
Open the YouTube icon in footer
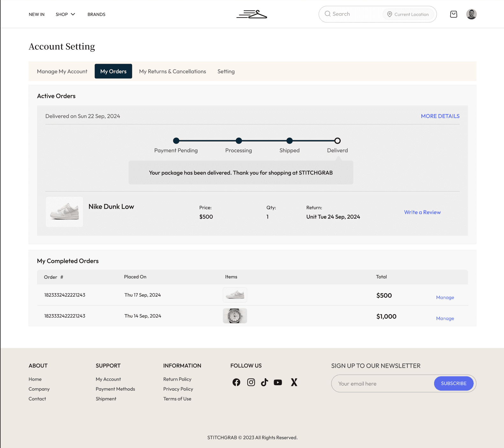[x=278, y=382]
